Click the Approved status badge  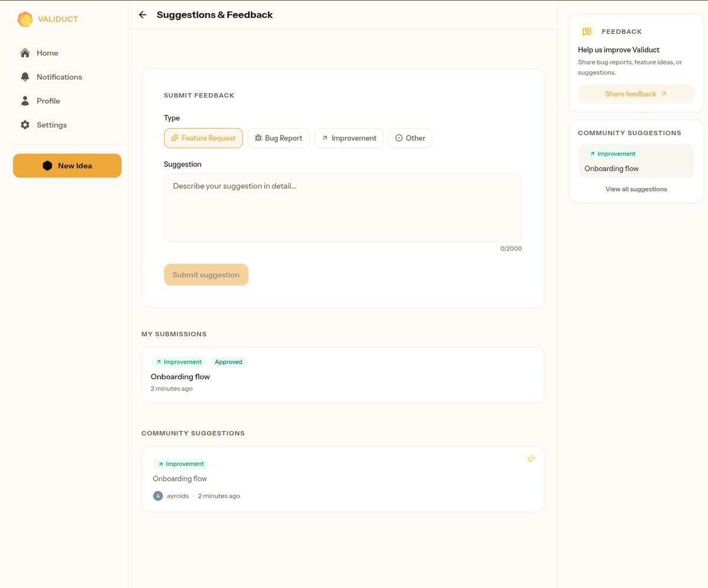[228, 362]
